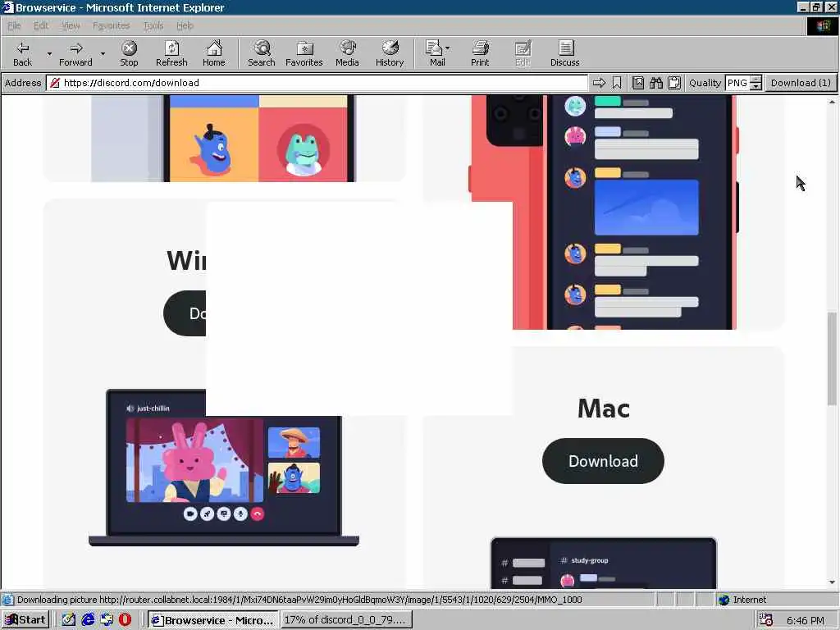The width and height of the screenshot is (840, 630).
Task: Go back with the Back toolbar button
Action: (x=22, y=53)
